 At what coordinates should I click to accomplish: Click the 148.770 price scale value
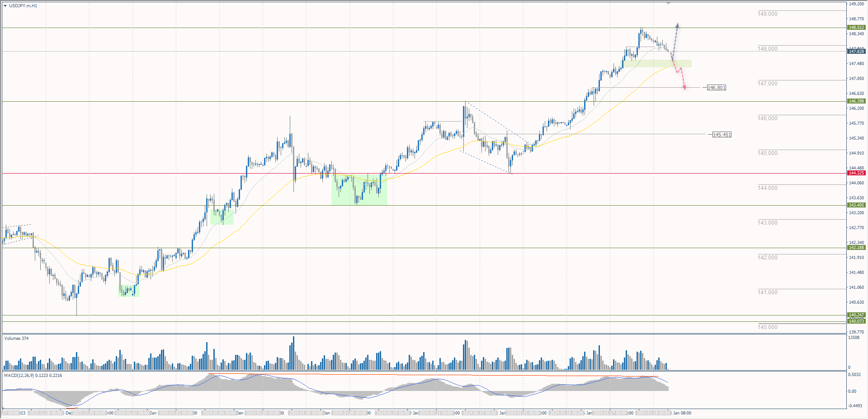pos(856,19)
